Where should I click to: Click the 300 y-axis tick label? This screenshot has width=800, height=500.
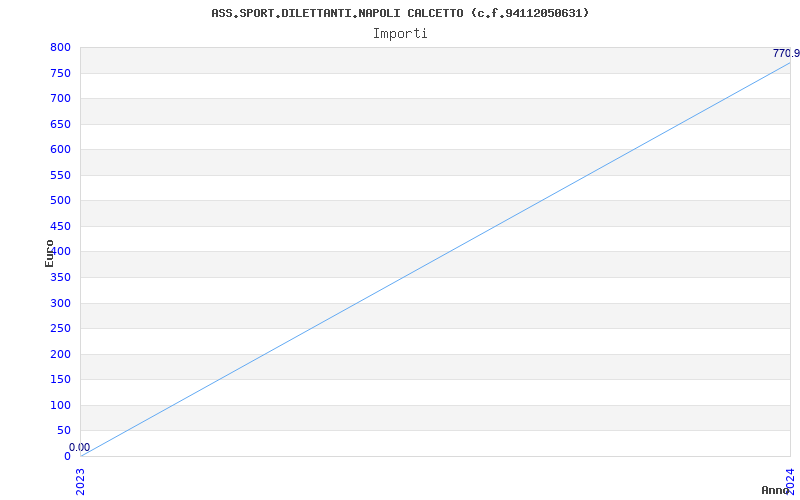pyautogui.click(x=60, y=304)
